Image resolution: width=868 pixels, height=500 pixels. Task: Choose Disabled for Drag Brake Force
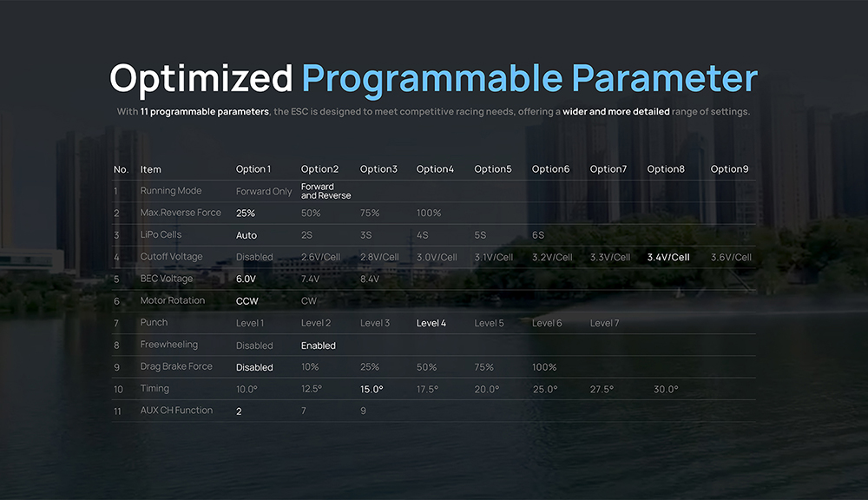[254, 367]
